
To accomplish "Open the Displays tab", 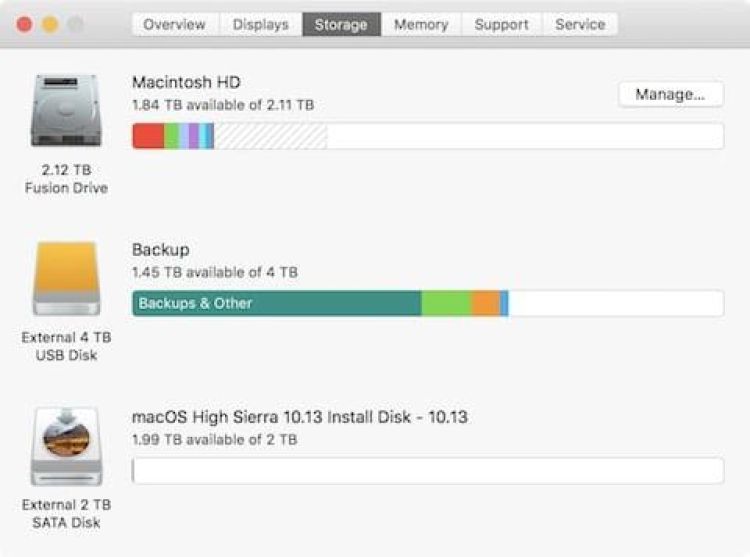I will point(260,24).
